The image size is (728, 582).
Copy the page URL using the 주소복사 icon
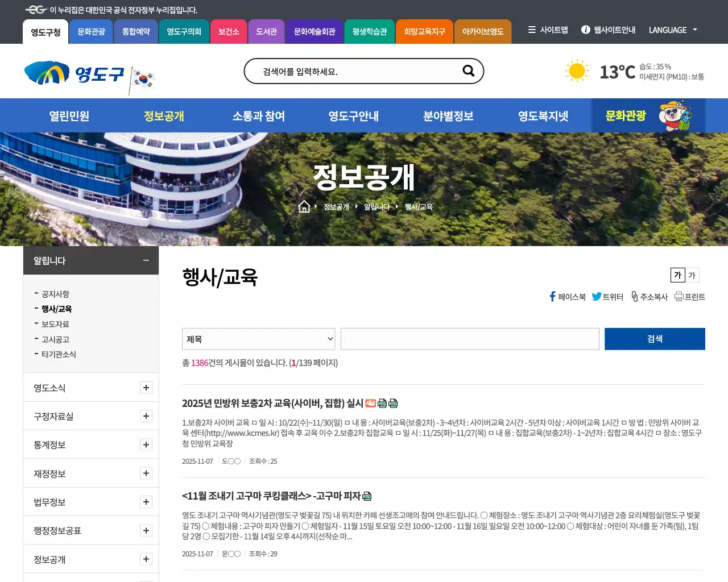point(634,296)
